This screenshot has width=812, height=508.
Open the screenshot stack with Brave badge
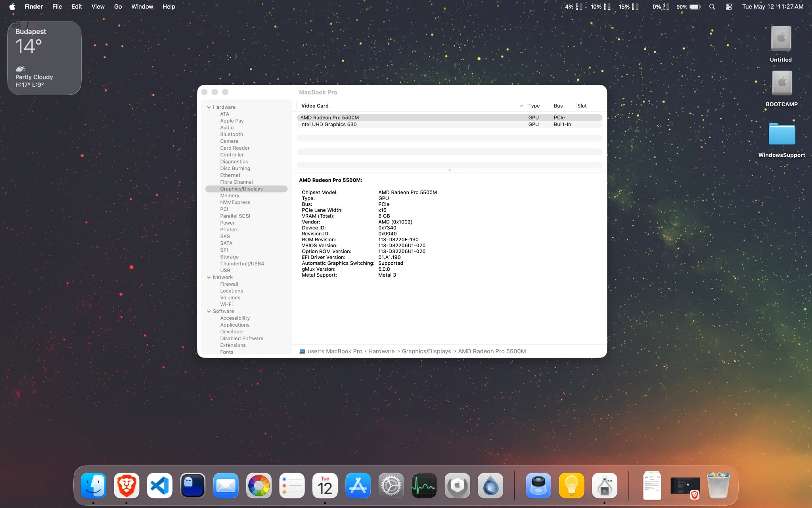click(685, 486)
